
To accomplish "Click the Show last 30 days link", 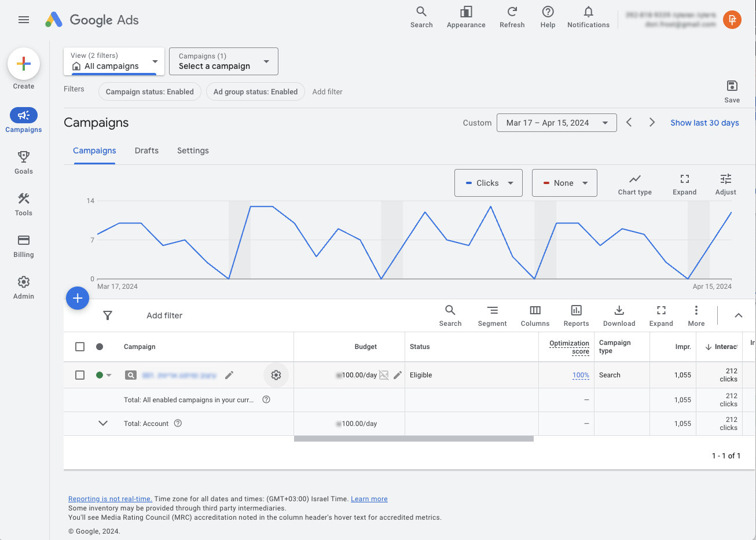I will pos(704,123).
